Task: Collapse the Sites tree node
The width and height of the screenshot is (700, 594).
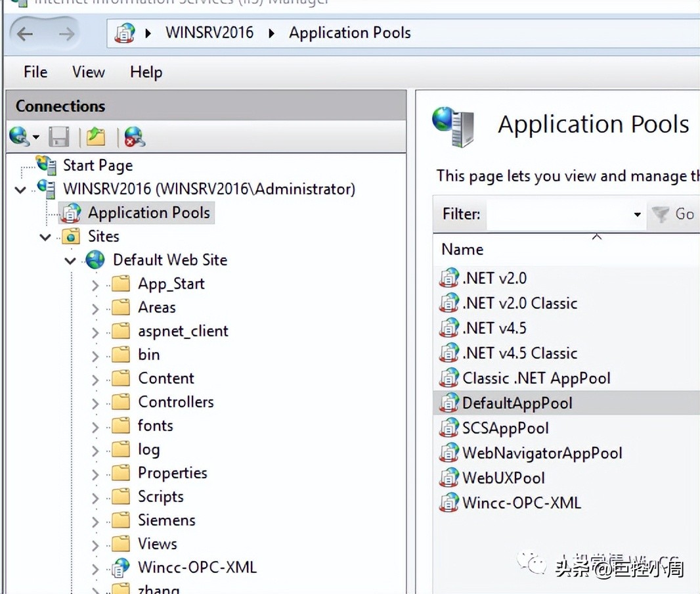Action: 45,237
